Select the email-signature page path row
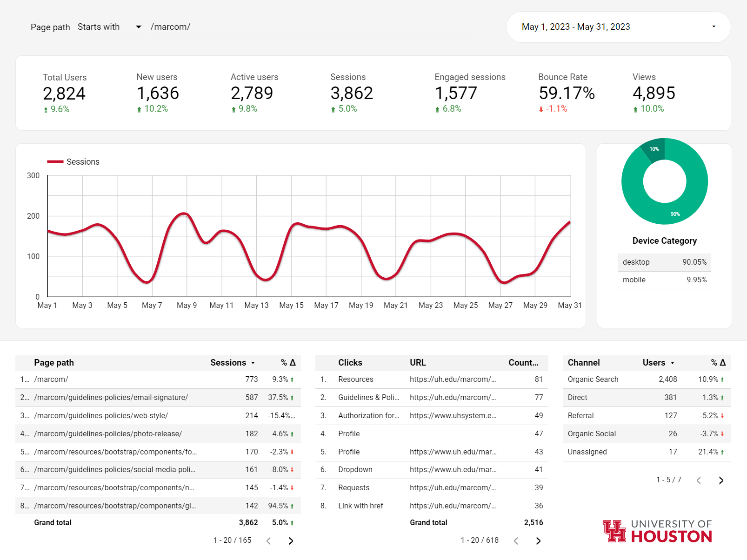 coord(158,398)
